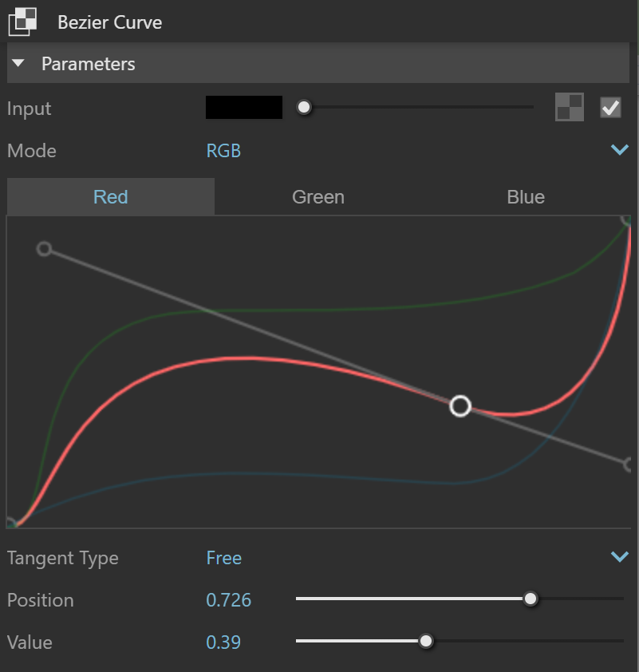Open the Mode dropdown arrow

(x=619, y=150)
